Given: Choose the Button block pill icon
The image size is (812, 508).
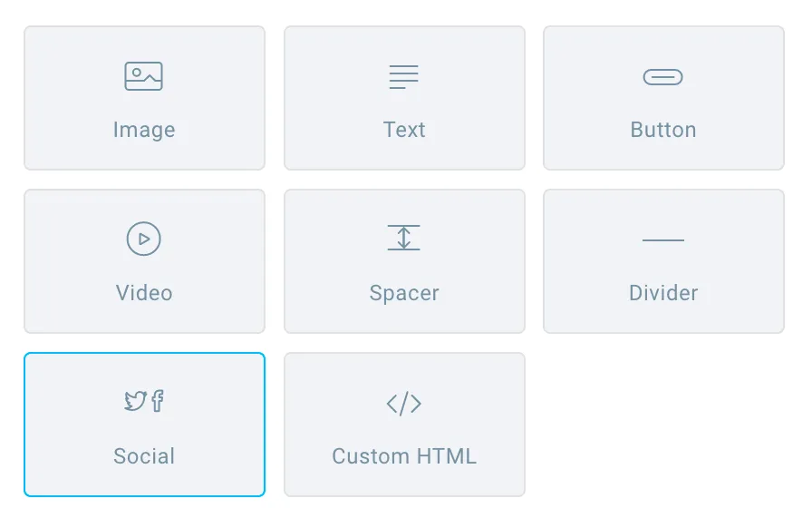Looking at the screenshot, I should coord(662,77).
